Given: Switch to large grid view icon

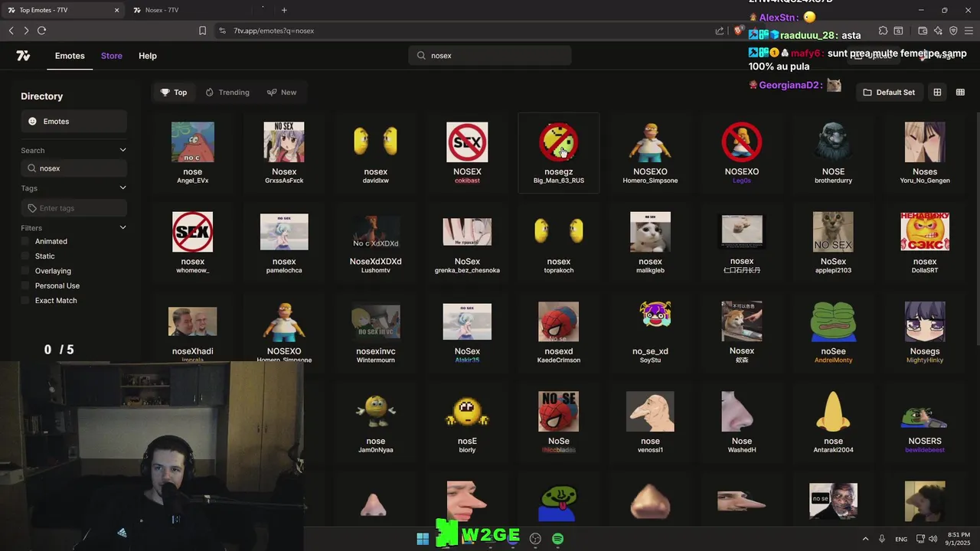Looking at the screenshot, I should pyautogui.click(x=937, y=92).
